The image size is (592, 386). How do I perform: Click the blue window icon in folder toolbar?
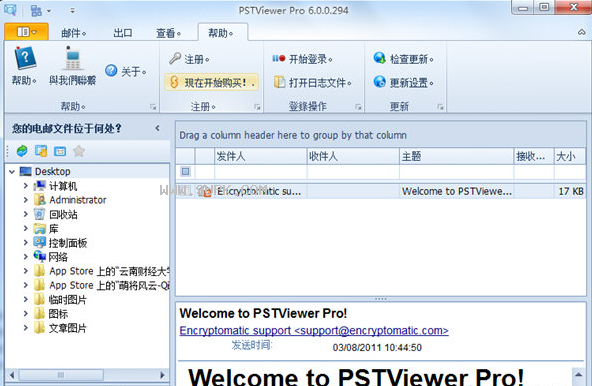[x=60, y=151]
